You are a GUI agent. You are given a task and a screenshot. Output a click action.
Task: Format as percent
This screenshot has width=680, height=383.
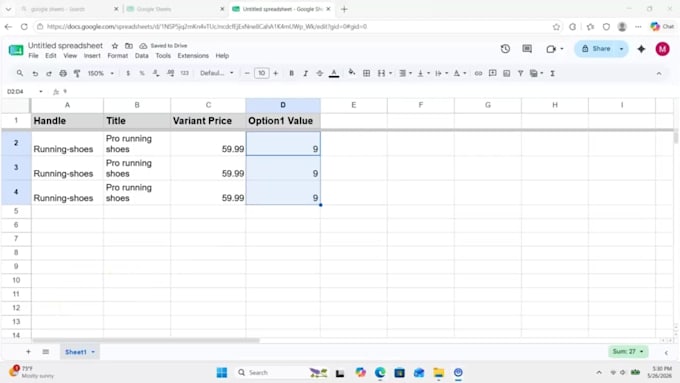pyautogui.click(x=142, y=73)
